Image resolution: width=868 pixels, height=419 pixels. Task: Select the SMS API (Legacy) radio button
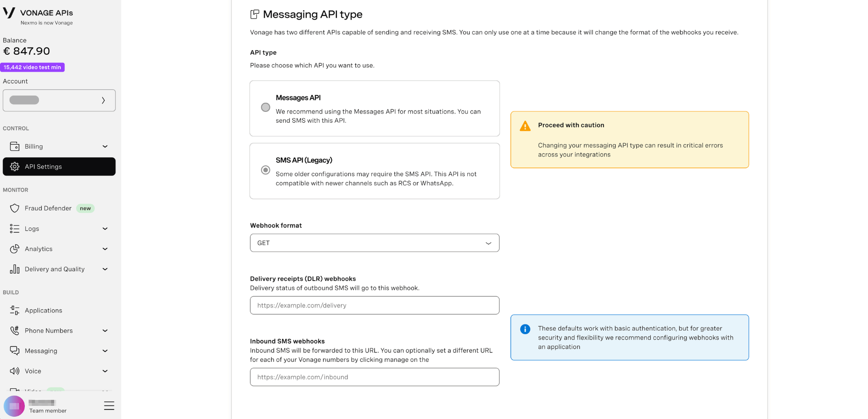click(x=266, y=170)
